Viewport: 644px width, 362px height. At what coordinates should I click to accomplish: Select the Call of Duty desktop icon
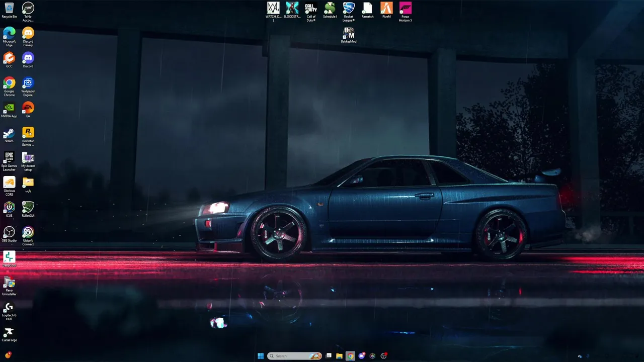pos(311,12)
